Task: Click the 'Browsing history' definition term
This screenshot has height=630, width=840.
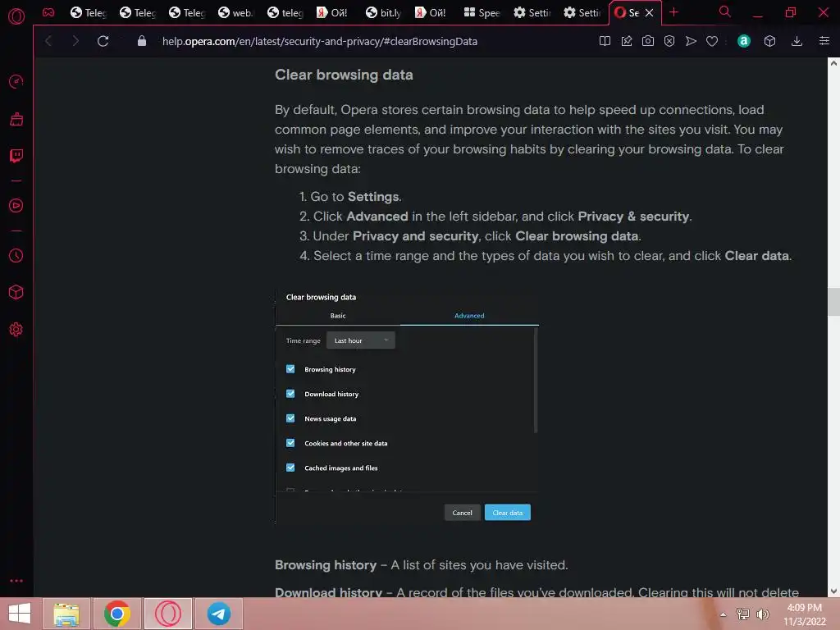Action: [326, 565]
